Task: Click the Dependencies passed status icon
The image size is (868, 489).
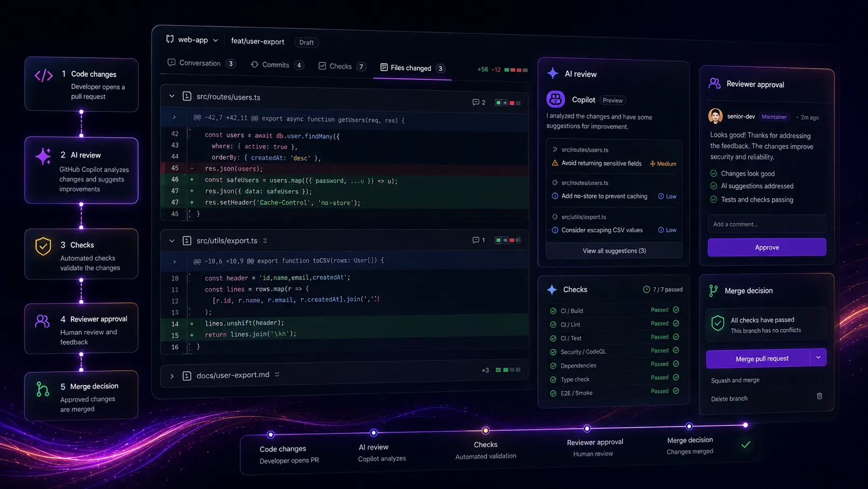Action: (676, 364)
